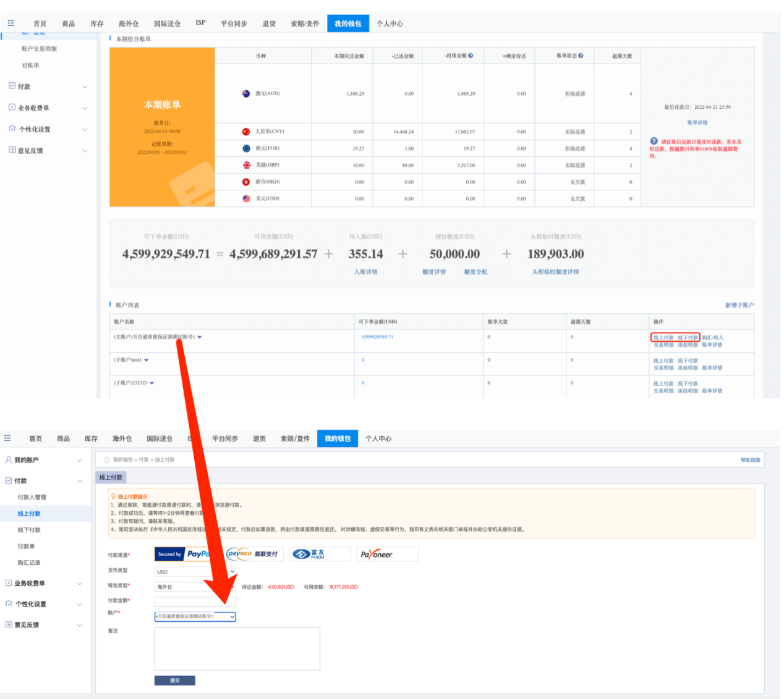The height and width of the screenshot is (699, 784).
Task: Open the 头程临时额度详情 link
Action: [x=556, y=271]
